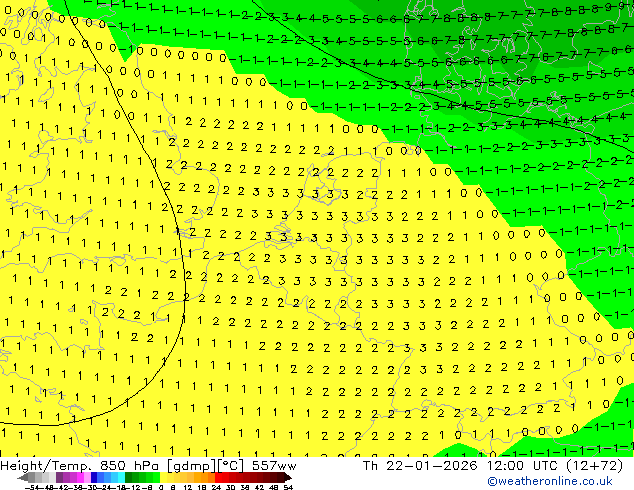Image resolution: width=634 pixels, height=490 pixels.
Task: Click the yellow 0°C legend swatch
Action: tap(163, 477)
